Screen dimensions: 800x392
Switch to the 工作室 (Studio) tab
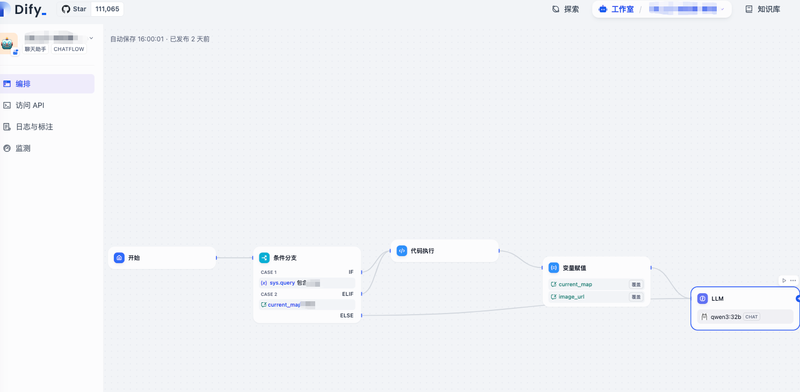tap(616, 9)
